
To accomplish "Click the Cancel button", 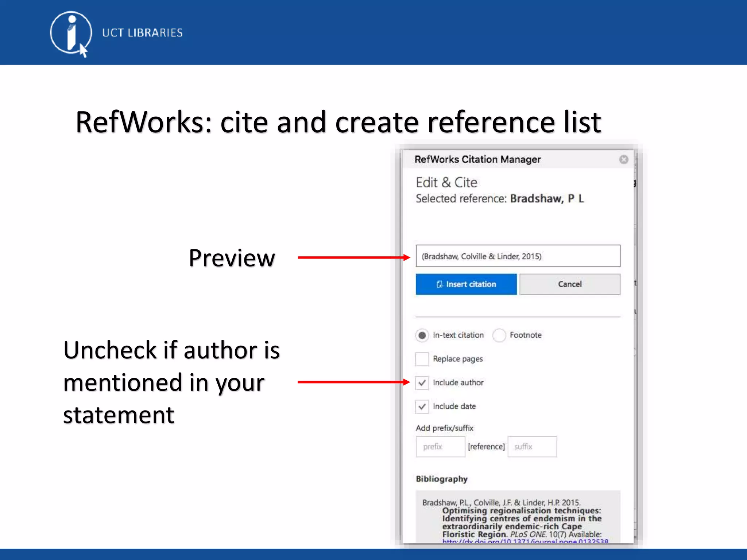I will (x=570, y=284).
